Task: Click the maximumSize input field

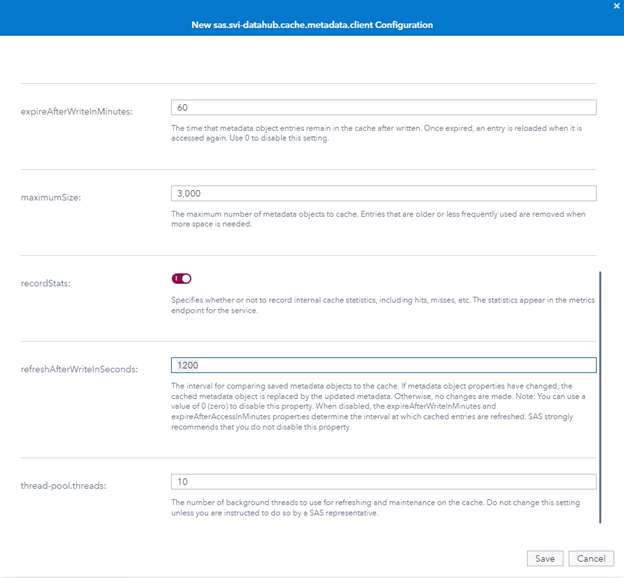Action: pos(384,193)
